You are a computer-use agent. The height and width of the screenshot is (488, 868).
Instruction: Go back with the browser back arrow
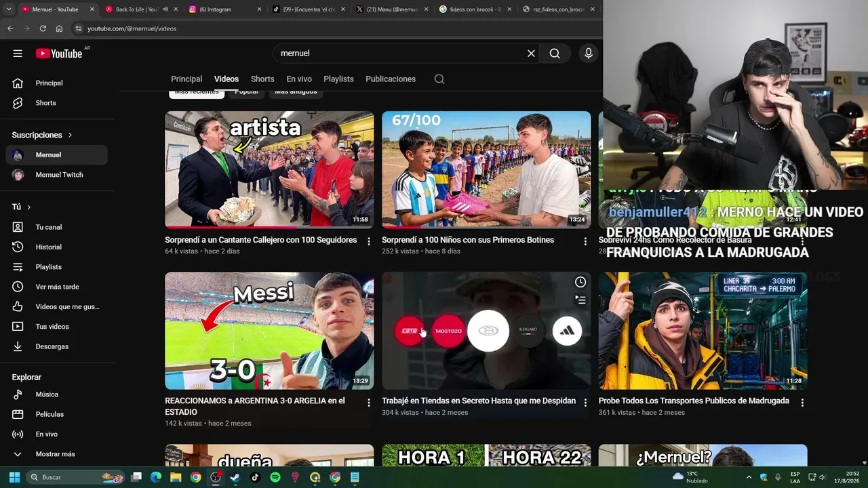[10, 28]
